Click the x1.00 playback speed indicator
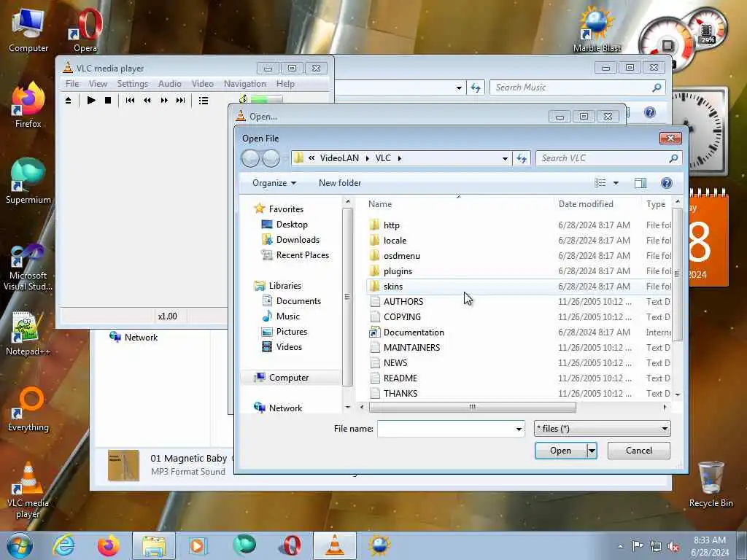Image resolution: width=747 pixels, height=560 pixels. coord(167,316)
